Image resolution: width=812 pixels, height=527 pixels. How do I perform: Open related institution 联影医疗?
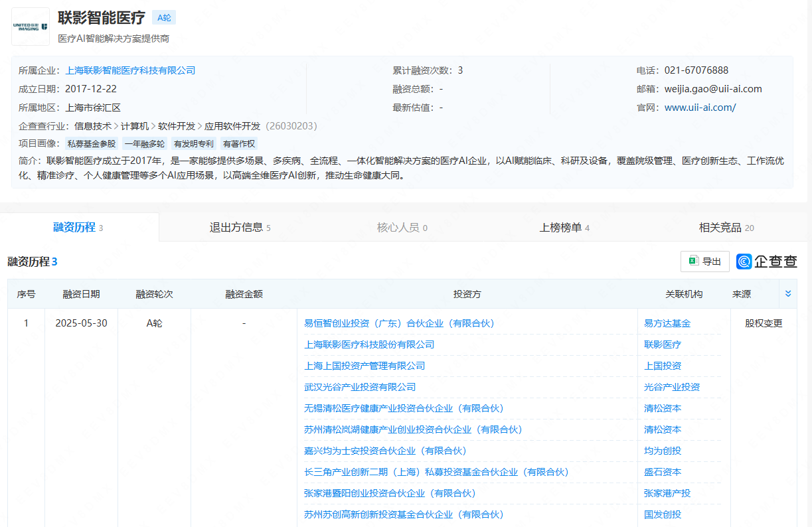(663, 344)
